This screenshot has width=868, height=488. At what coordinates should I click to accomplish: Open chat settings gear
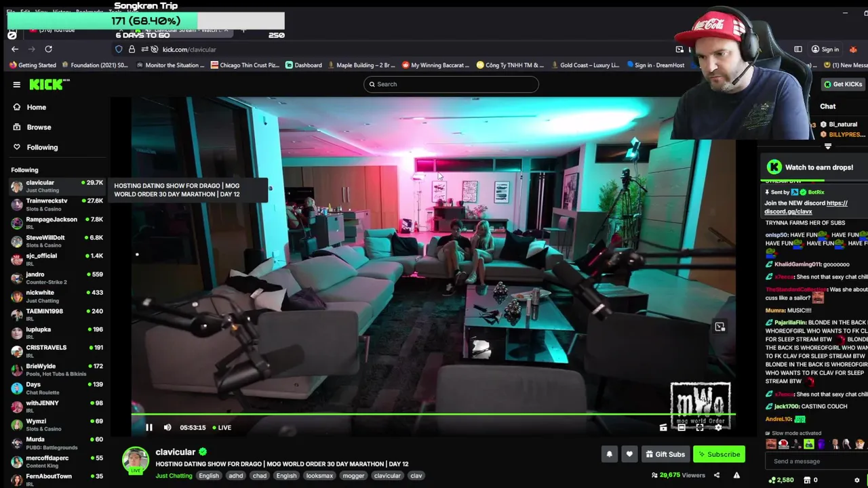coord(856,480)
